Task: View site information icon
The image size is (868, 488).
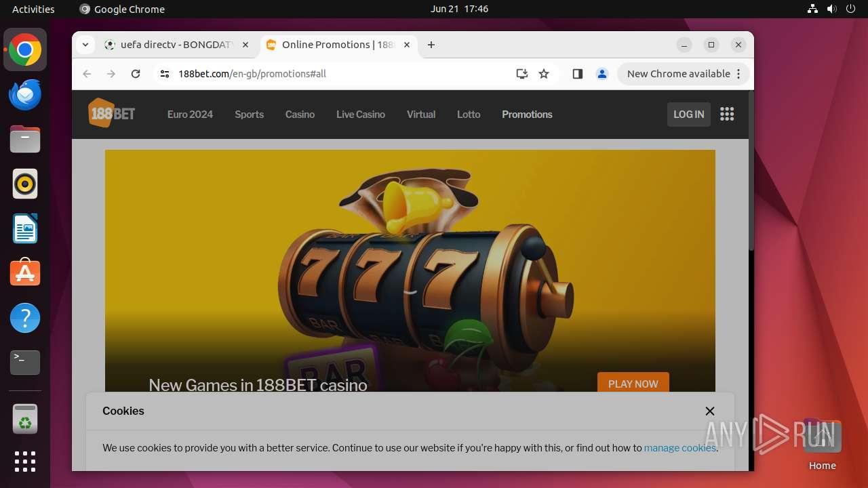Action: [x=165, y=74]
